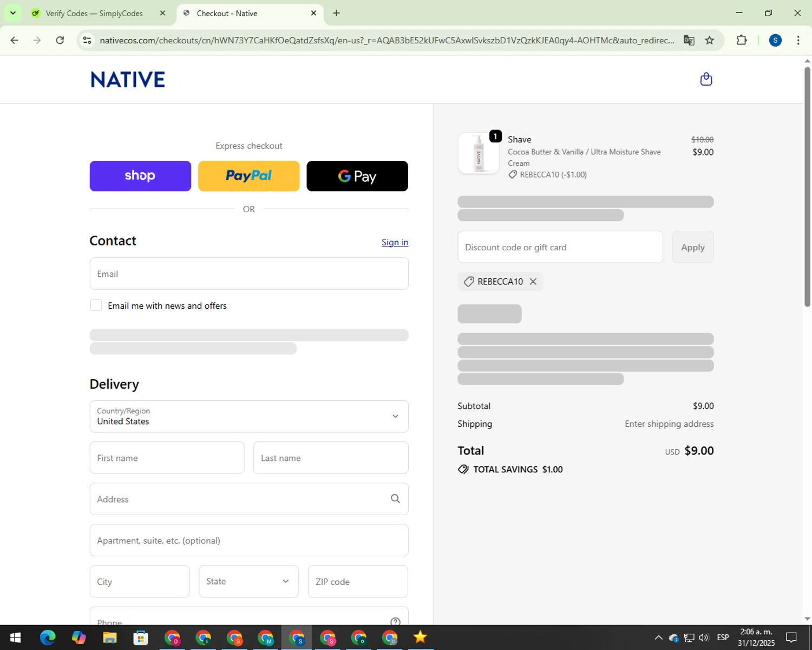
Task: Open the browser extensions puzzle icon
Action: point(741,40)
